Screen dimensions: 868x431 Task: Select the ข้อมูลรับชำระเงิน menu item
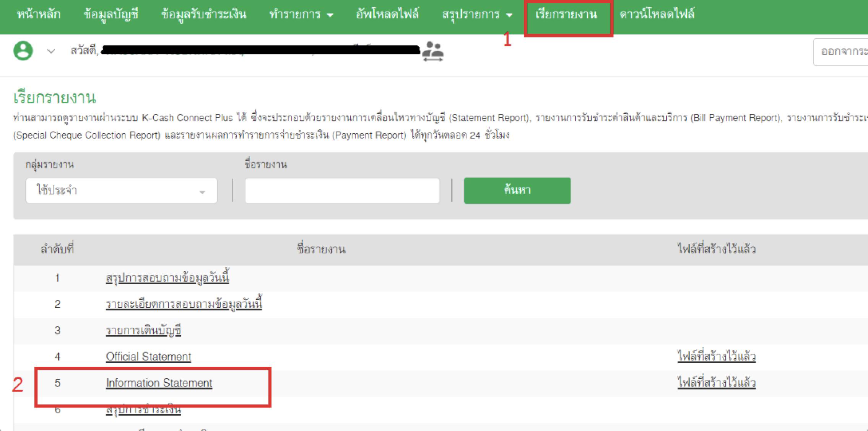[x=204, y=15]
